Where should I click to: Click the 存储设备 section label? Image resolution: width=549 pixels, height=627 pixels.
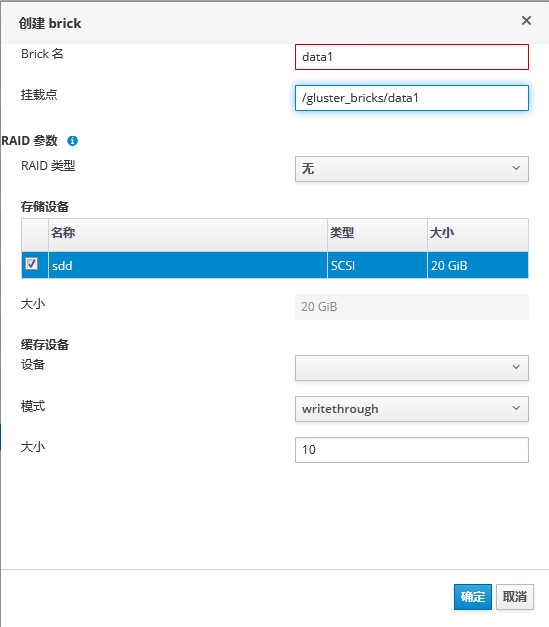point(45,207)
